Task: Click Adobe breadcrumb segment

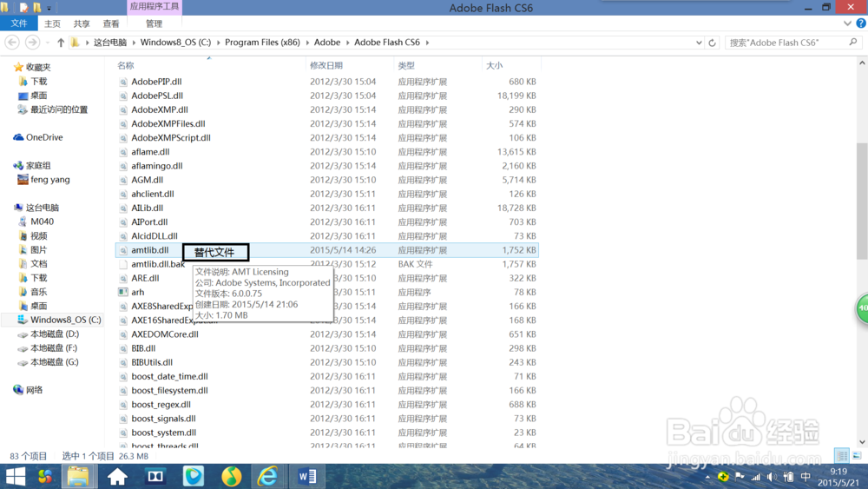Action: [x=327, y=42]
